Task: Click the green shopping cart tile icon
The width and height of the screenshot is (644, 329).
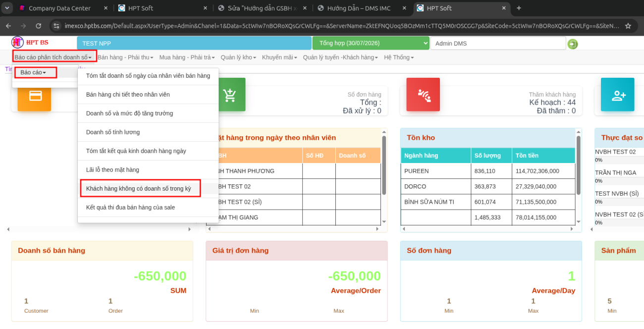Action: tap(229, 94)
